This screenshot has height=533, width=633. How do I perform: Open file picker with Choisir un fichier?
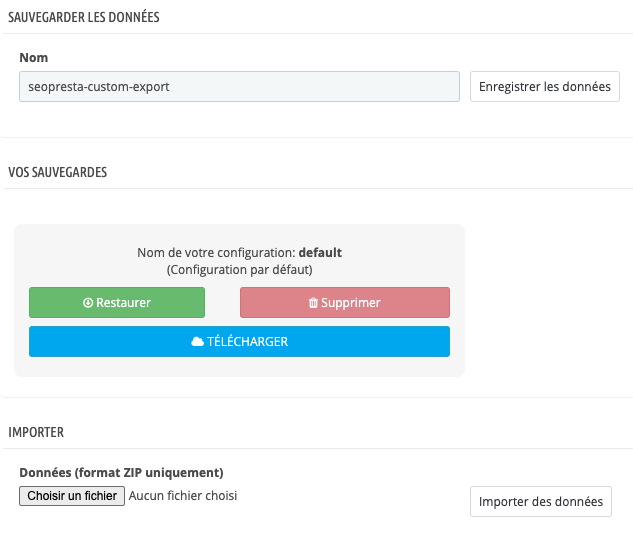[72, 496]
